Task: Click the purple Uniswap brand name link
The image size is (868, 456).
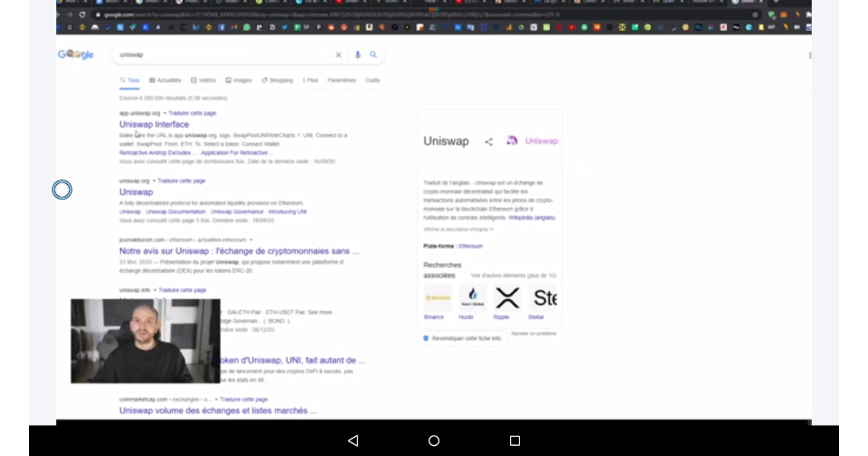Action: [542, 141]
